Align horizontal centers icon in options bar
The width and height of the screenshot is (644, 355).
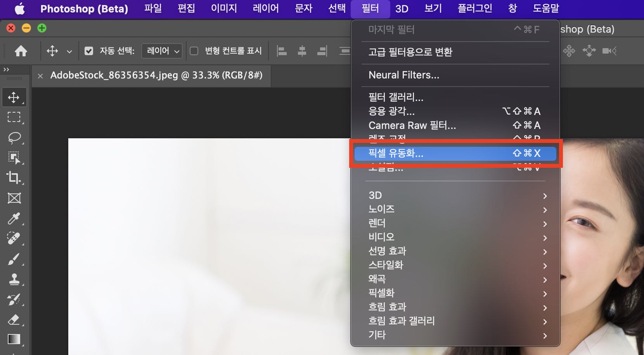click(x=302, y=51)
